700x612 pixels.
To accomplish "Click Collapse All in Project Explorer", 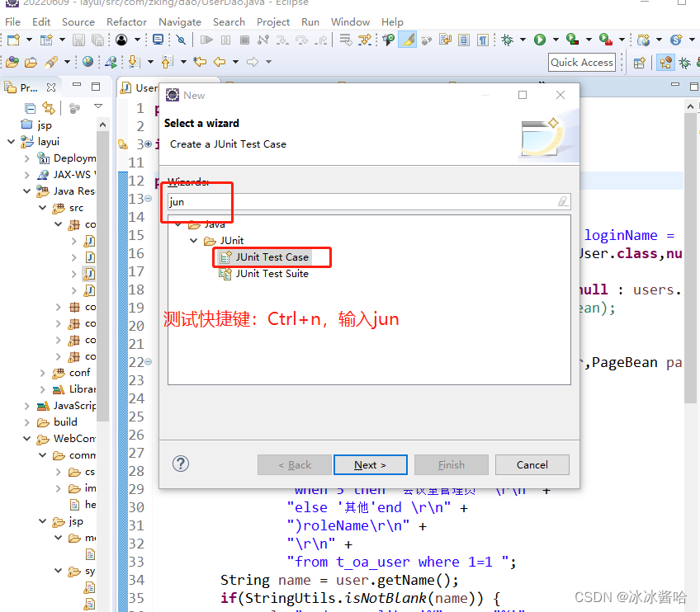I will (30, 108).
